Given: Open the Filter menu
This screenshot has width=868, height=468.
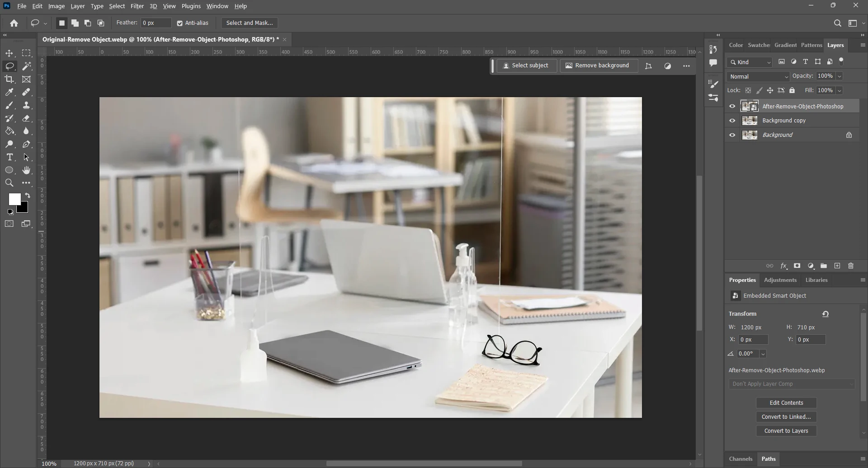Looking at the screenshot, I should [137, 6].
